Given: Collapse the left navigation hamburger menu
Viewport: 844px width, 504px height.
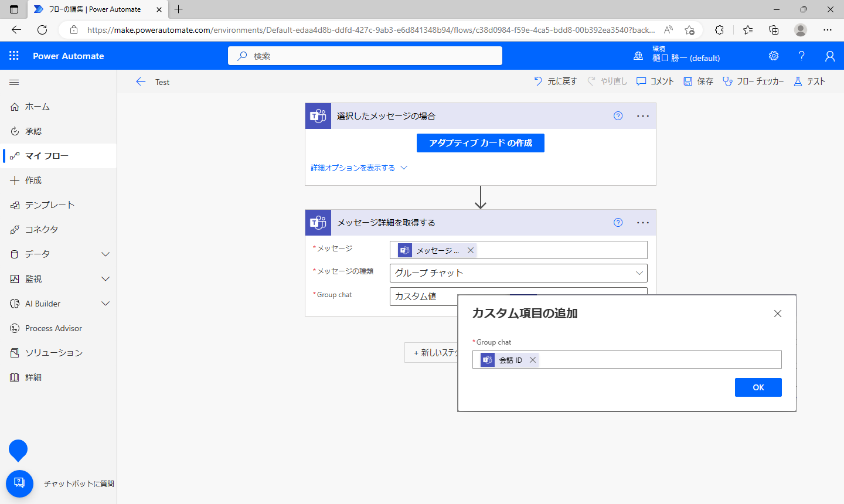Looking at the screenshot, I should (14, 83).
